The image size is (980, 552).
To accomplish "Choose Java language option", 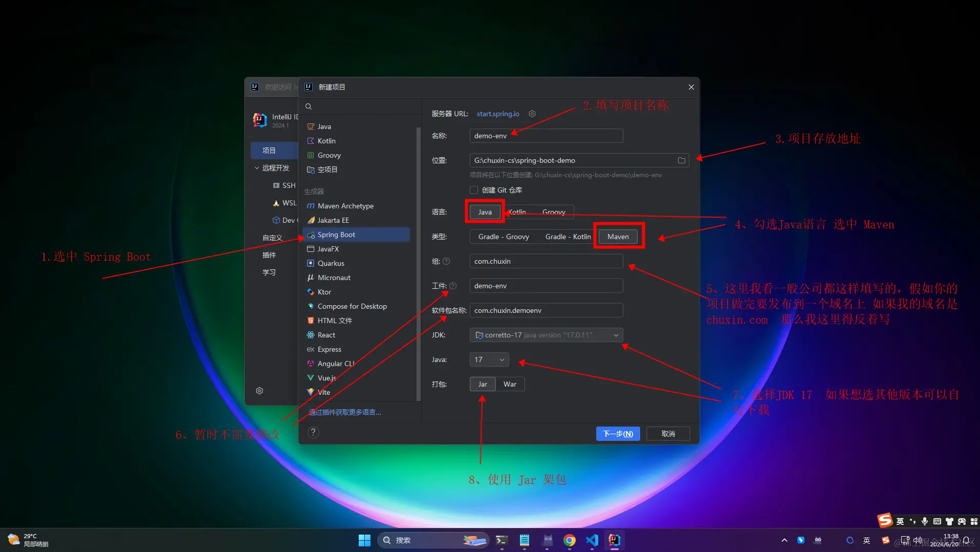I will [x=485, y=212].
